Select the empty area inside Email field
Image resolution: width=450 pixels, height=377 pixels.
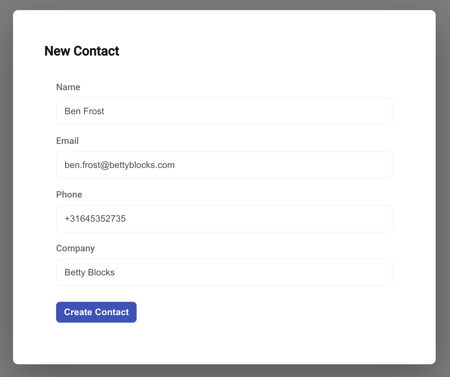[283, 165]
